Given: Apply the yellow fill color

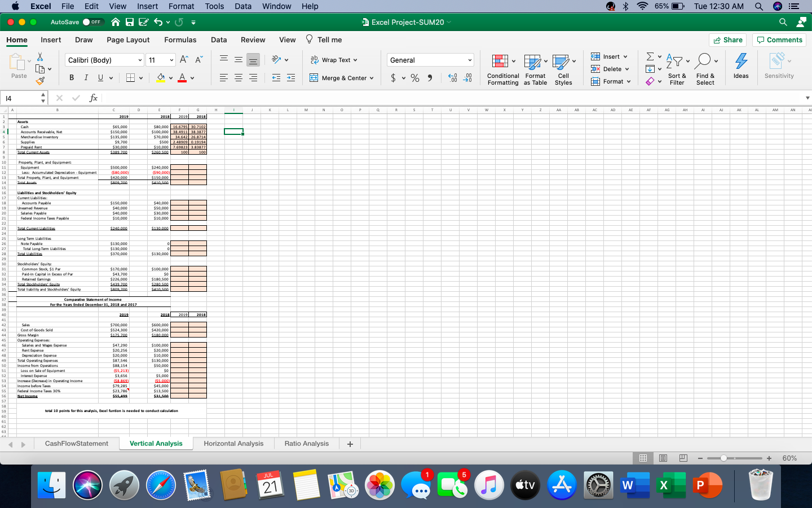Looking at the screenshot, I should point(161,78).
